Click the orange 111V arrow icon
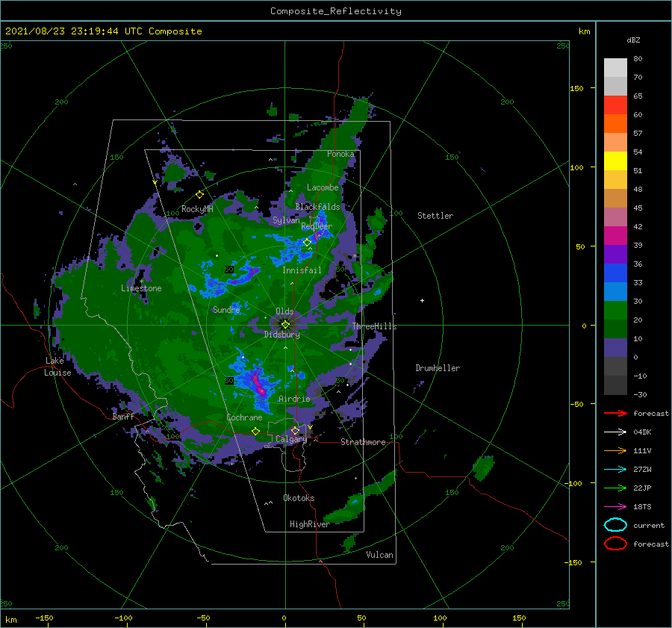Image resolution: width=672 pixels, height=628 pixels. pyautogui.click(x=615, y=450)
